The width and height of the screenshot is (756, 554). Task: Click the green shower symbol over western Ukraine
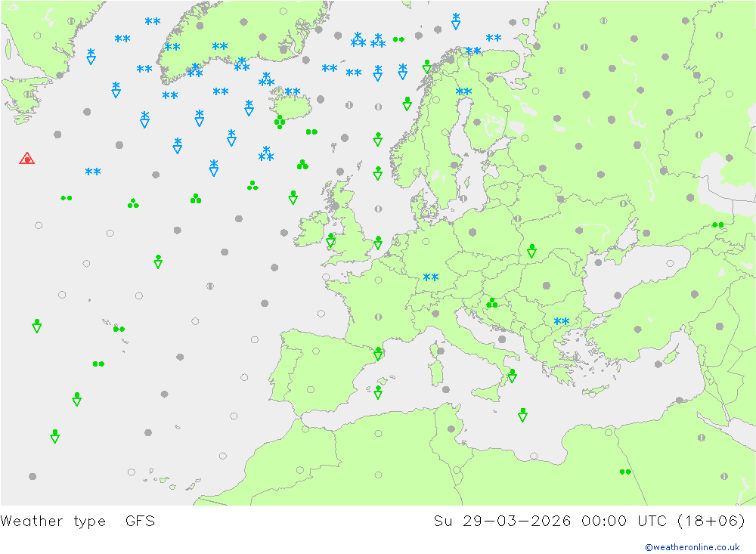coord(531,251)
